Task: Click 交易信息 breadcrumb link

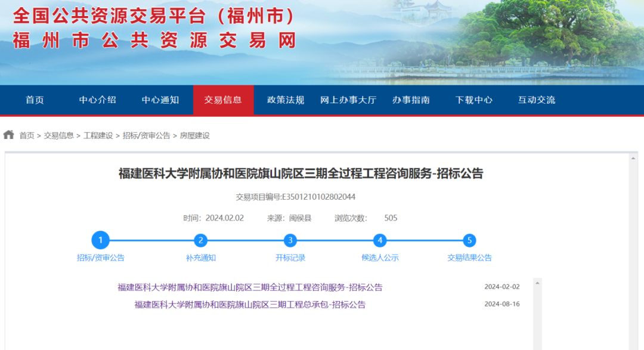Action: [x=58, y=135]
